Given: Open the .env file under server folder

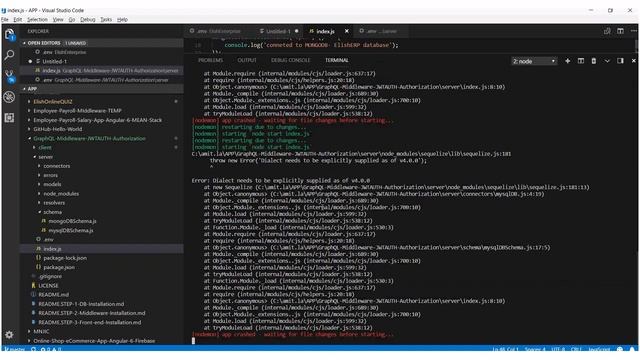Looking at the screenshot, I should [x=48, y=240].
